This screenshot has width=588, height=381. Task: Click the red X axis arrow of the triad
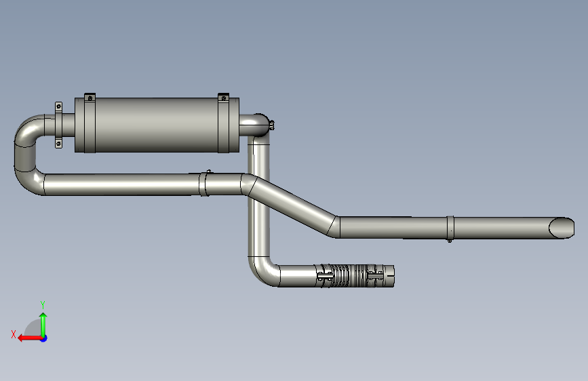(30, 338)
